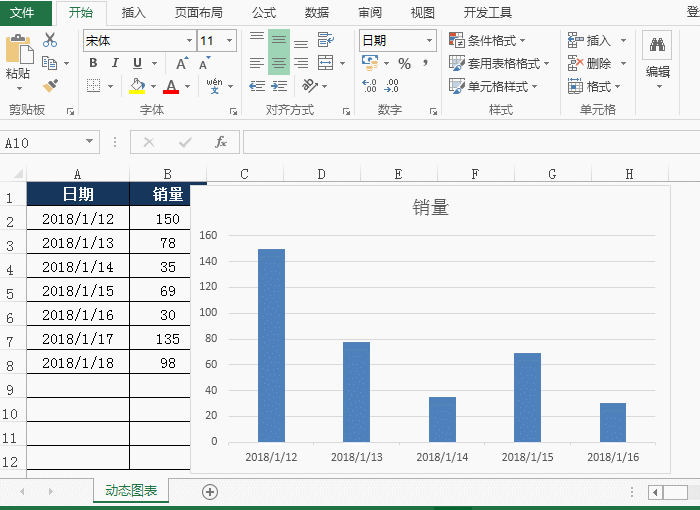The height and width of the screenshot is (510, 700).
Task: Align text left
Action: 257,63
